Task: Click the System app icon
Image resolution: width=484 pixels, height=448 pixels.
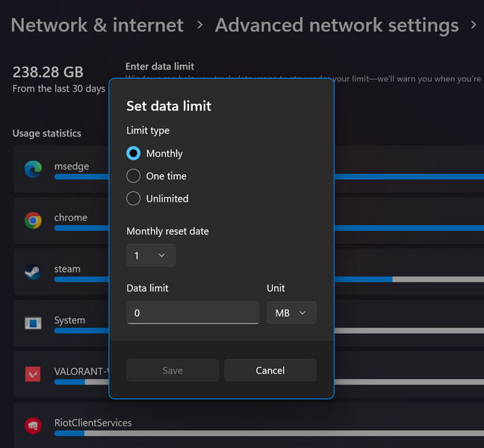Action: pos(33,323)
